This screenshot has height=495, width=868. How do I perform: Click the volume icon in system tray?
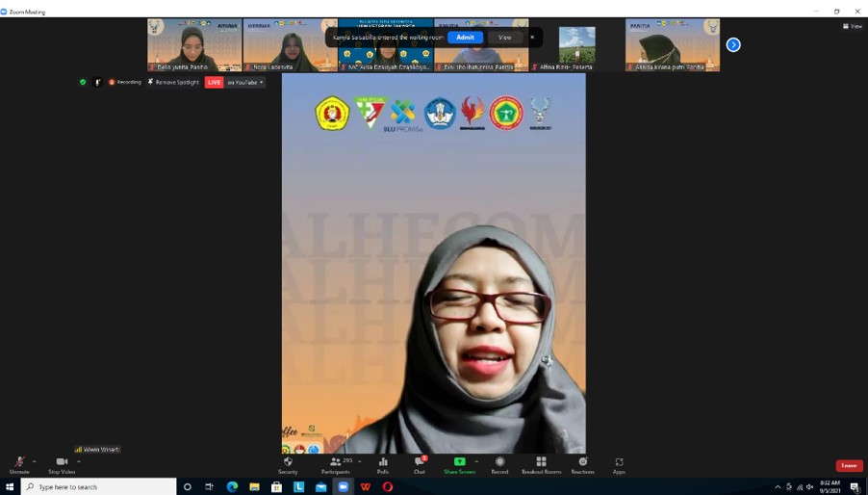pos(809,487)
